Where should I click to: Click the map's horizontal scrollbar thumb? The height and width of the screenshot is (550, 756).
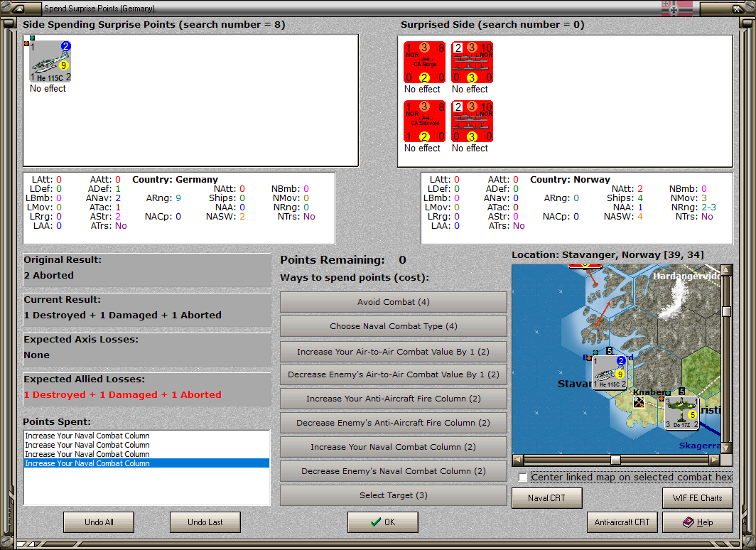point(615,460)
